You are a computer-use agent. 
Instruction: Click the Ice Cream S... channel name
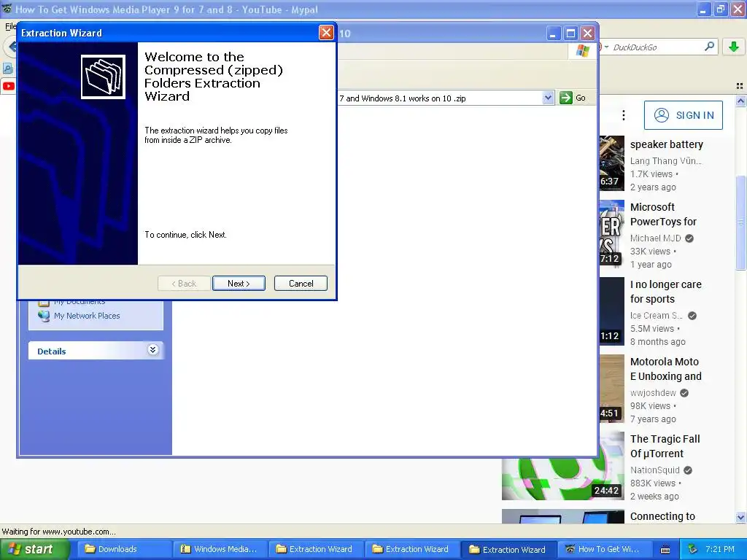[657, 315]
